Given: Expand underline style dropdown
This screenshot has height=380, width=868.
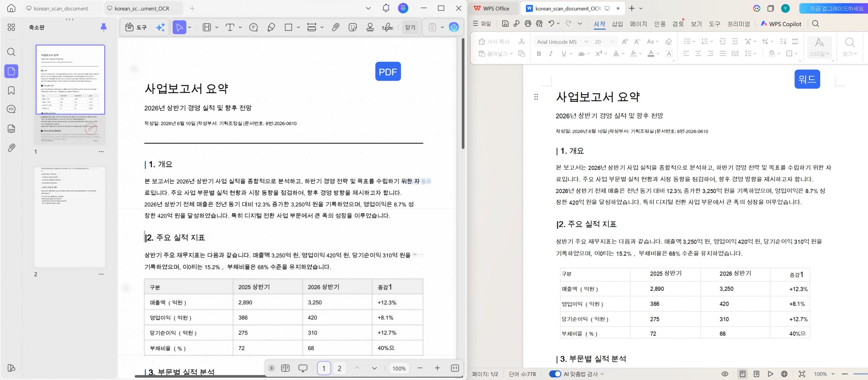Looking at the screenshot, I should coord(571,54).
